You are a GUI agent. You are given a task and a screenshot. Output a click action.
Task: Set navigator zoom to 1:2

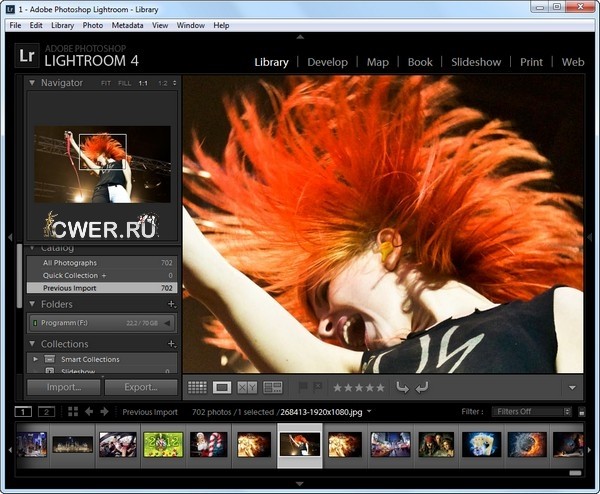click(x=163, y=83)
